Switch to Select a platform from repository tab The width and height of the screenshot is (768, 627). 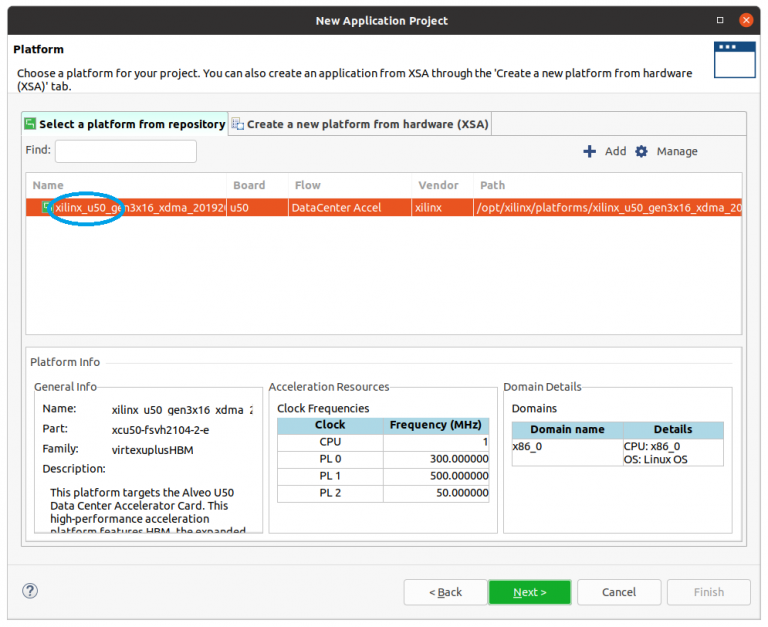click(x=131, y=124)
